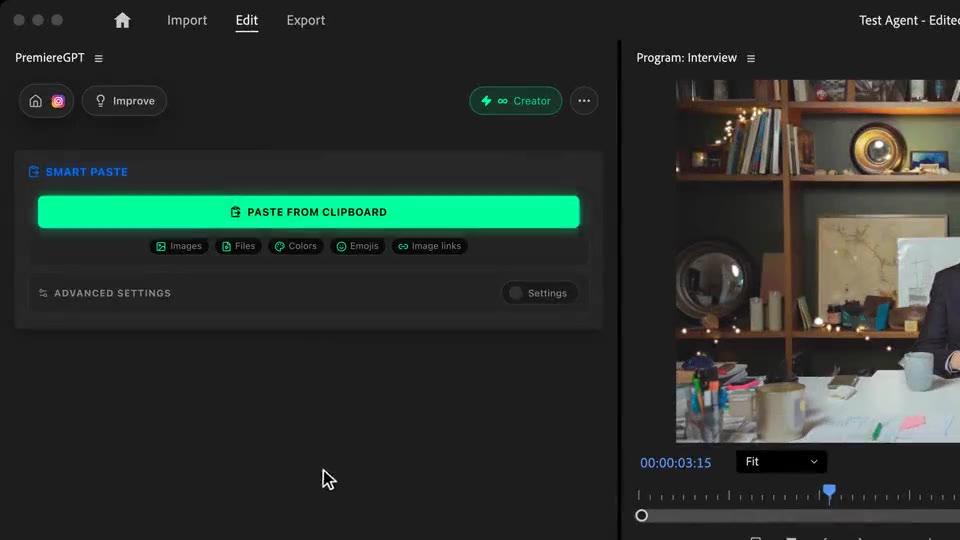Click the Smart Paste heading text

click(87, 172)
